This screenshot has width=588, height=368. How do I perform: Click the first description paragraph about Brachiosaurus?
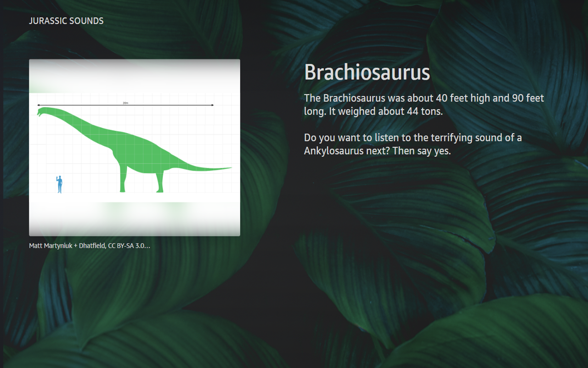(x=423, y=104)
